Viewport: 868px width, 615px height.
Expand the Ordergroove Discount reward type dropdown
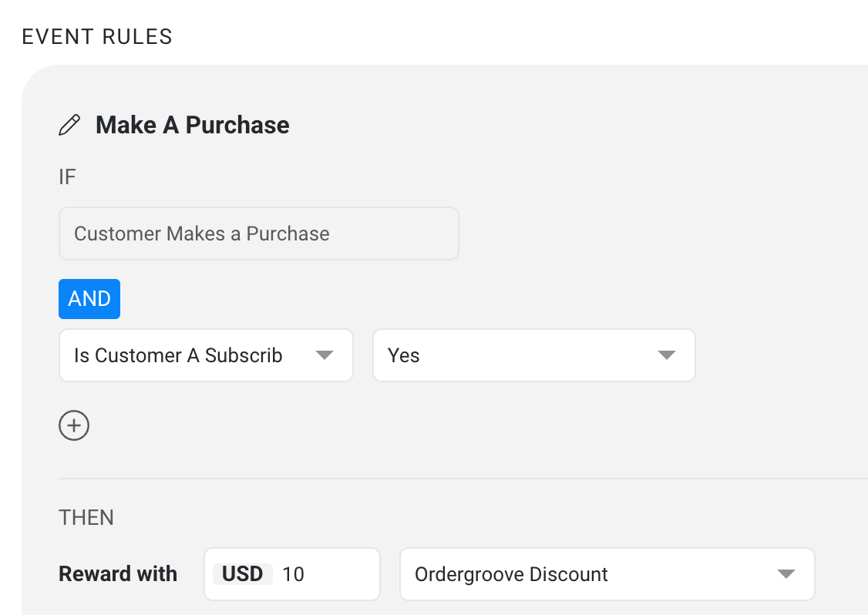607,574
